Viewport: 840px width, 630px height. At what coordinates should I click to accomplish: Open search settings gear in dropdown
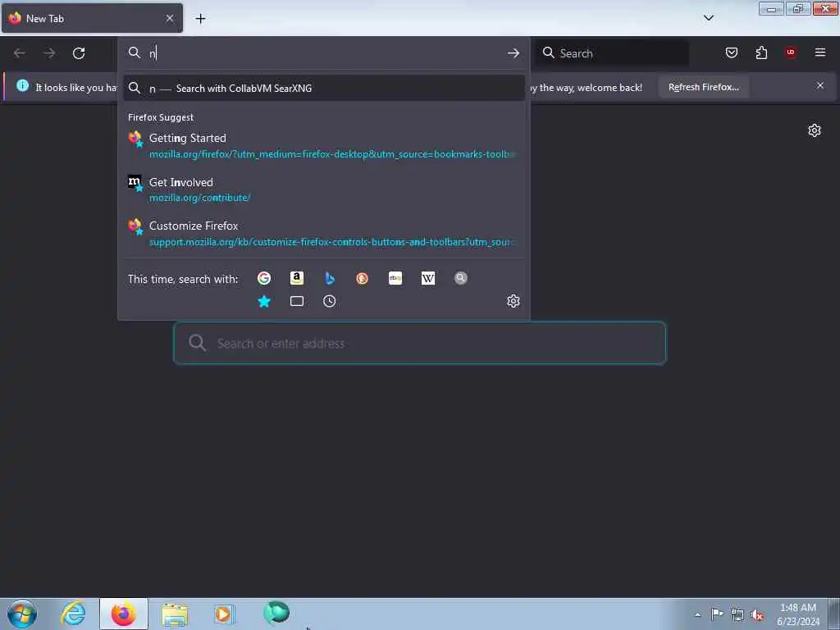[514, 301]
